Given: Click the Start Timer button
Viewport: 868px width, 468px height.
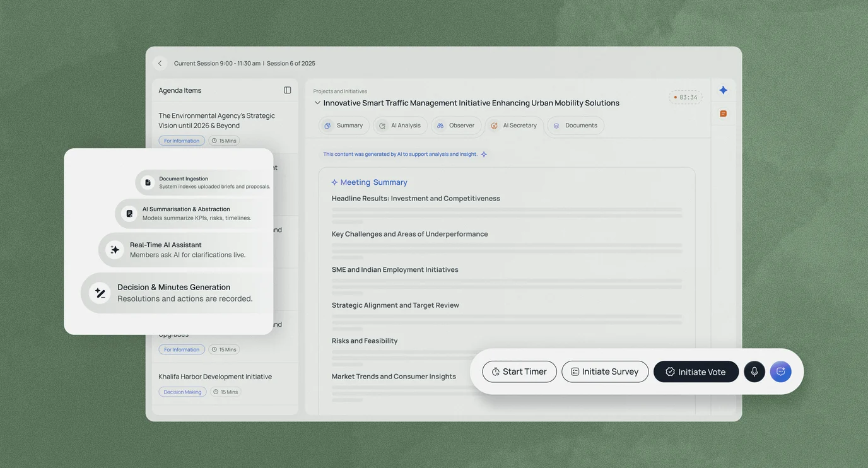Looking at the screenshot, I should [x=520, y=371].
